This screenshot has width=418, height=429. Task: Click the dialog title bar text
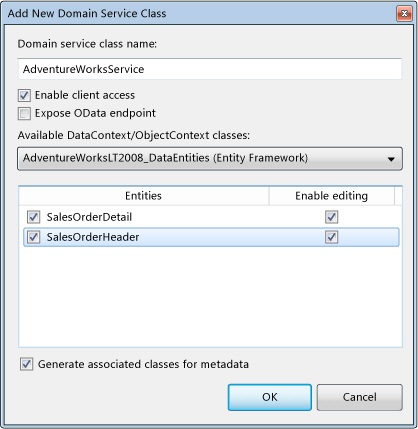pos(87,13)
